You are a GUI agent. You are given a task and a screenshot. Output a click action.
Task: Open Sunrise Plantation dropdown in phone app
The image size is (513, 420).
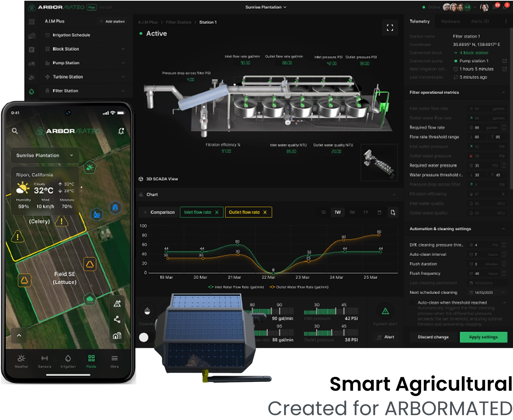pos(45,155)
